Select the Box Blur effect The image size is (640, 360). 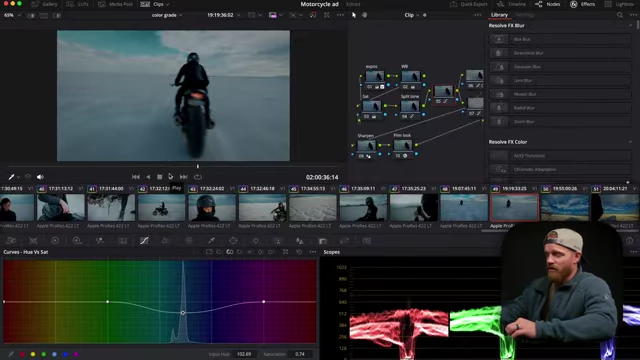[x=560, y=39]
